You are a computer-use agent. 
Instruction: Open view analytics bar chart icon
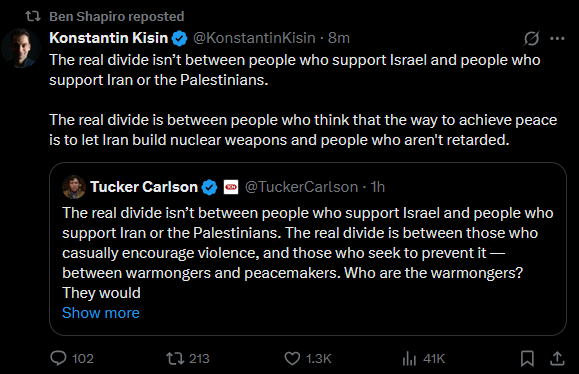click(409, 358)
